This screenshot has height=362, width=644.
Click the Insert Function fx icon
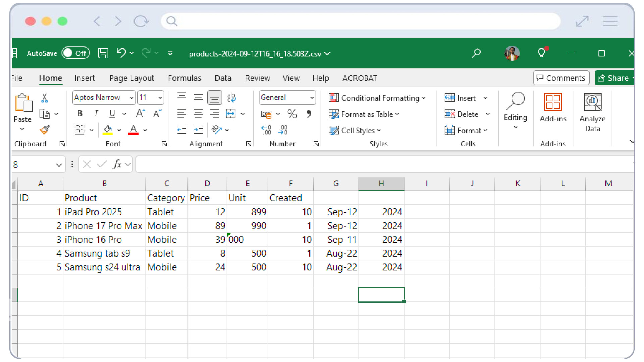click(x=117, y=164)
